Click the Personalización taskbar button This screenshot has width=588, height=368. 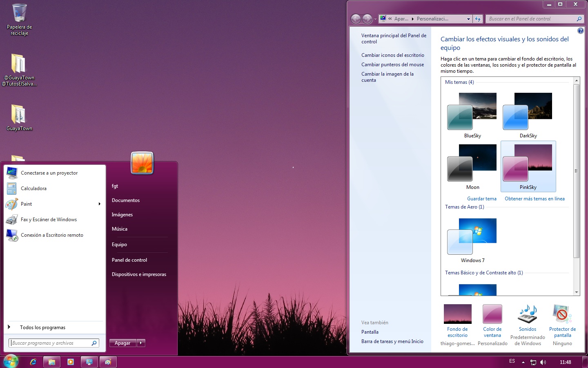[x=89, y=362]
